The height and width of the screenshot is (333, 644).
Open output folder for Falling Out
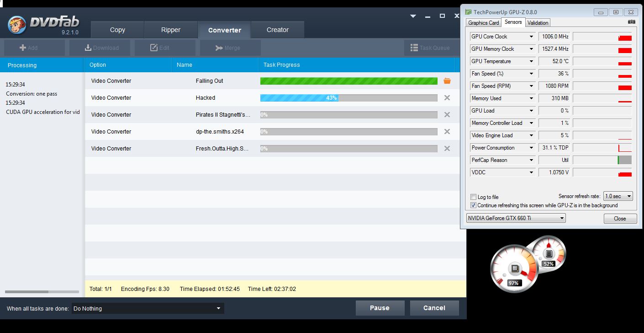[x=447, y=81]
